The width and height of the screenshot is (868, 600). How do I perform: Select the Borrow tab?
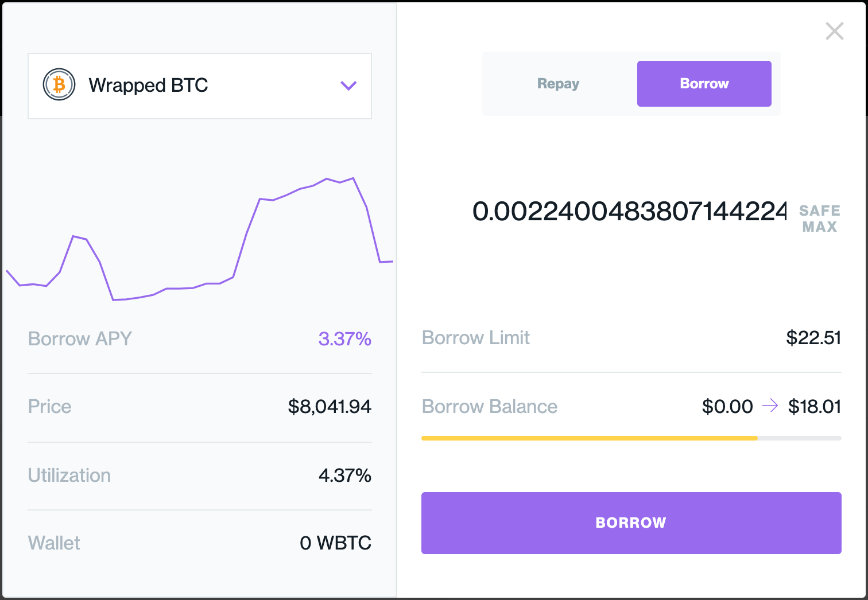point(704,84)
